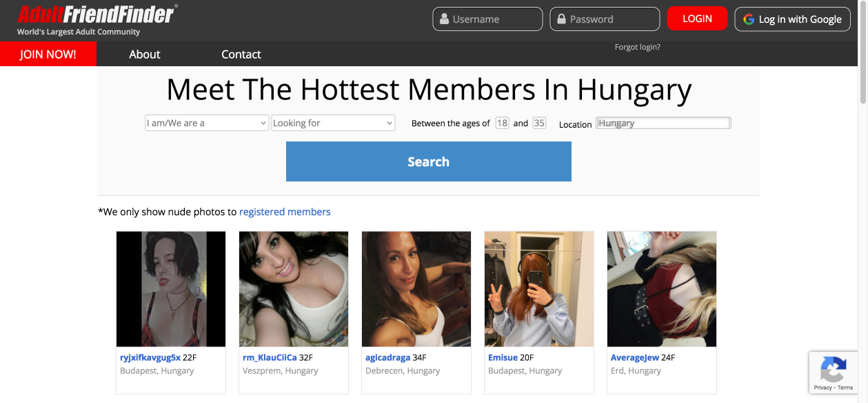Viewport: 868px width, 403px height.
Task: Click Log in with Google
Action: pyautogui.click(x=792, y=19)
